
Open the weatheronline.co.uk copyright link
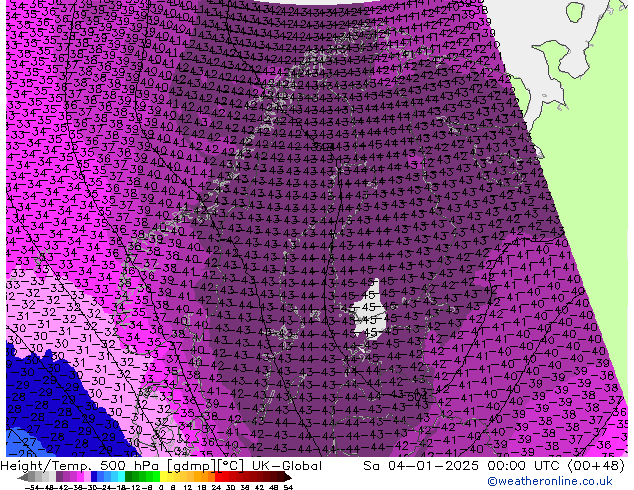tap(550, 481)
